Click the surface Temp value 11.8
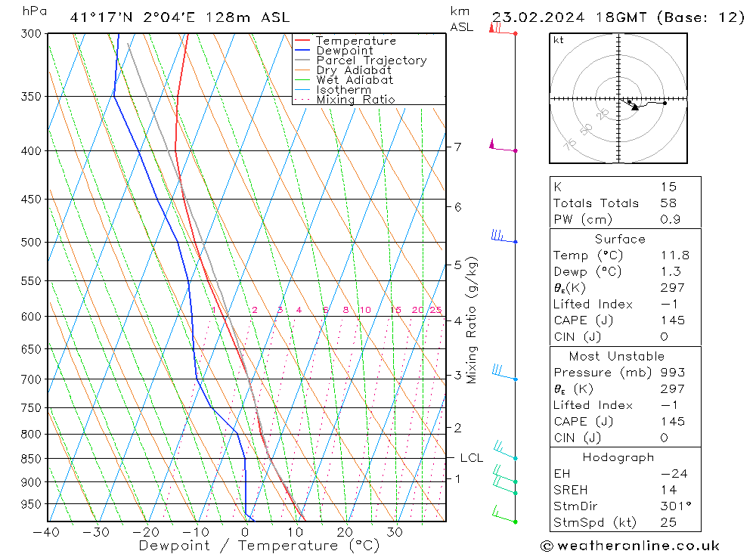 pyautogui.click(x=675, y=255)
